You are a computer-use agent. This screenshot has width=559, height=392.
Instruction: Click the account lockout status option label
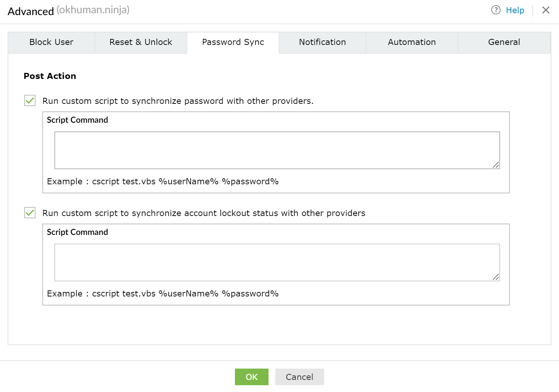204,213
